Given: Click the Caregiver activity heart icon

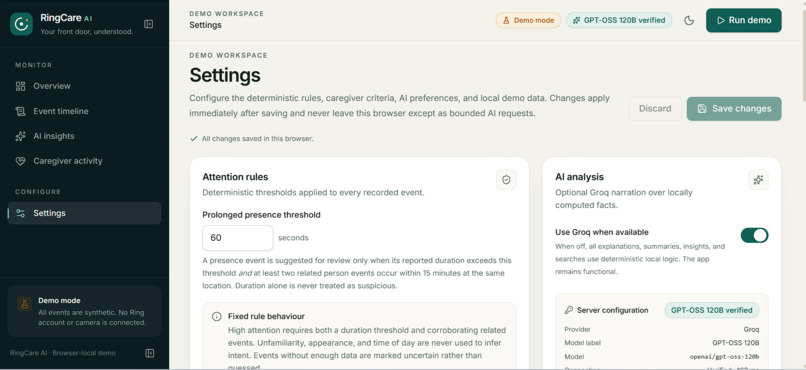Looking at the screenshot, I should (x=21, y=161).
